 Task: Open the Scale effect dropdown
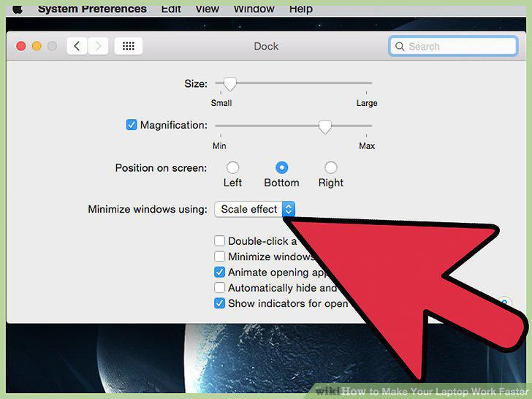point(254,209)
